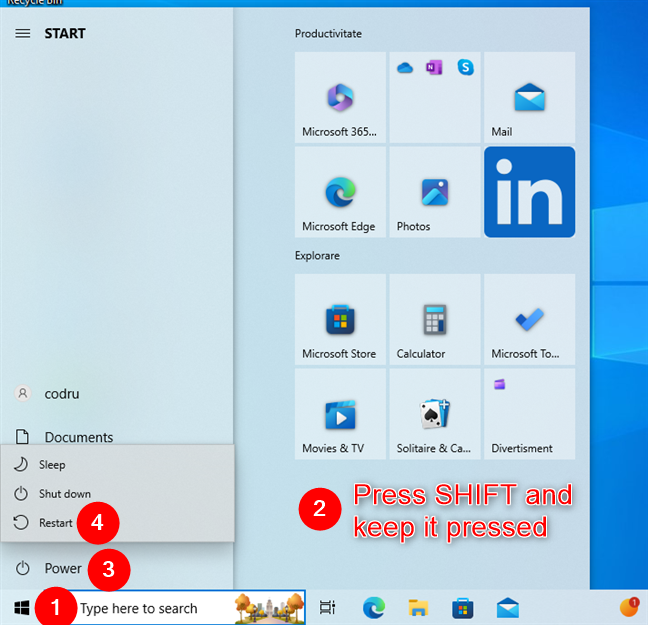This screenshot has height=625, width=648.
Task: Open the Microsoft Store tile
Action: [x=340, y=320]
